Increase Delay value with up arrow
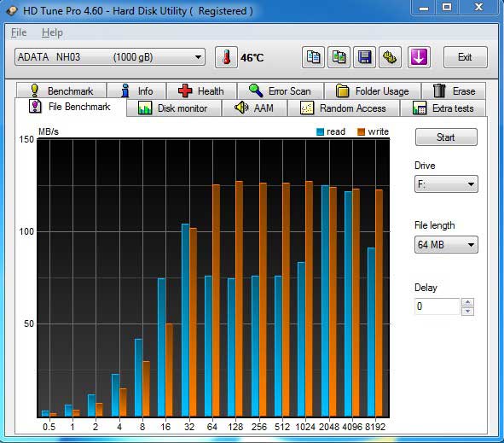504x443 pixels. (x=467, y=302)
